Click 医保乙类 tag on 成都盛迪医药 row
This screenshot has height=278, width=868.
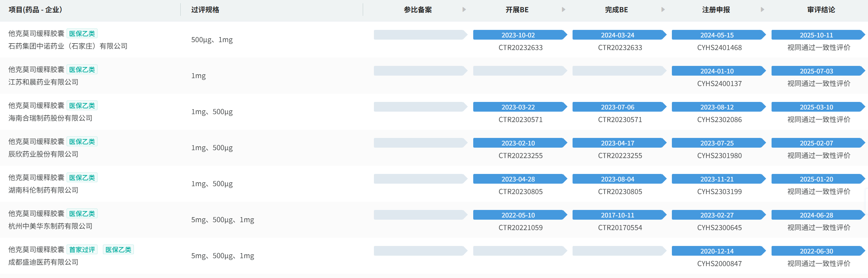point(118,250)
